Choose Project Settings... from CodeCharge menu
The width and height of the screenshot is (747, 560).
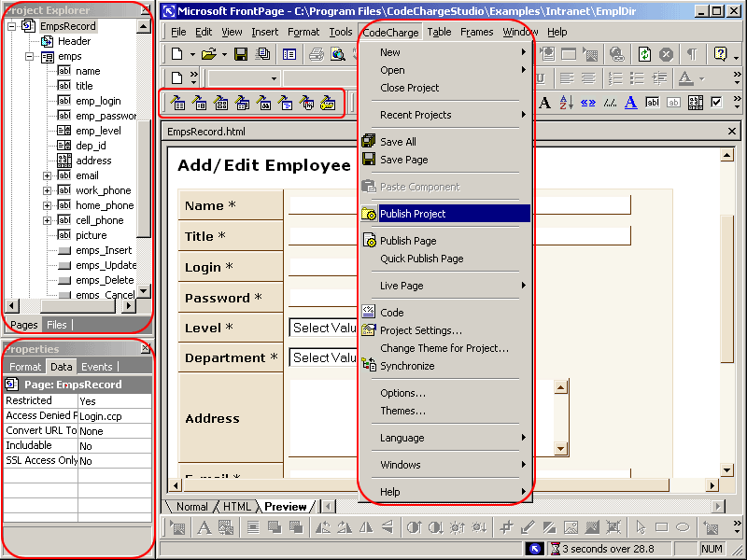[x=421, y=330]
